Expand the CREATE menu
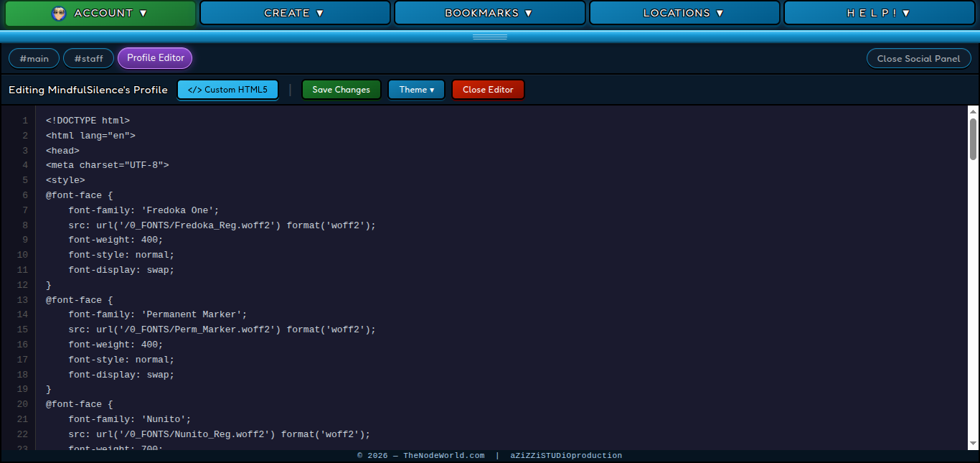Image resolution: width=980 pixels, height=463 pixels. point(295,14)
